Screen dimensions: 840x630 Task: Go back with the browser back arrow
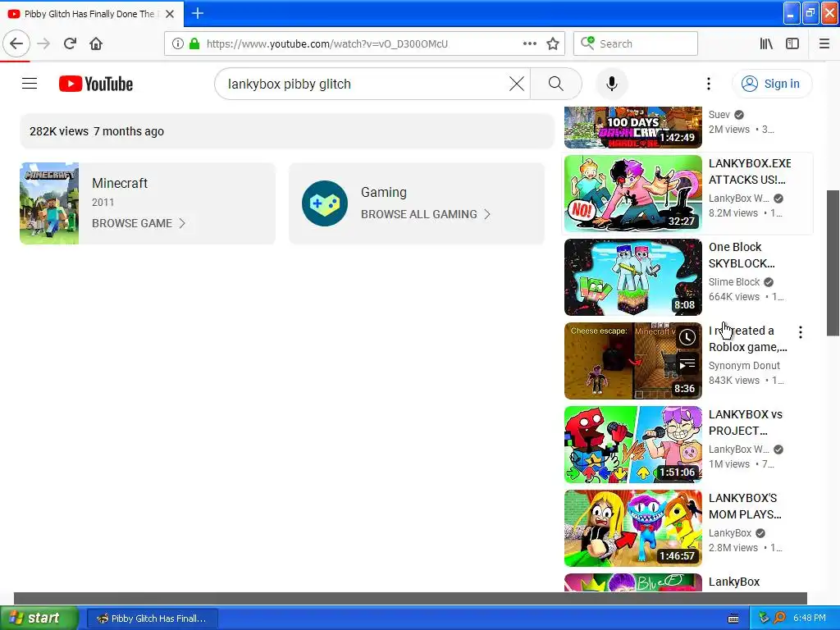pos(16,44)
